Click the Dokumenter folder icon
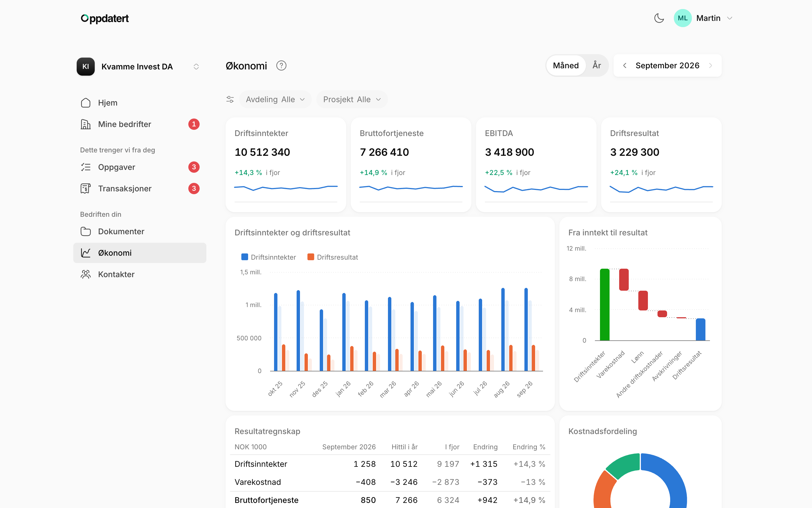Image resolution: width=812 pixels, height=508 pixels. [85, 231]
